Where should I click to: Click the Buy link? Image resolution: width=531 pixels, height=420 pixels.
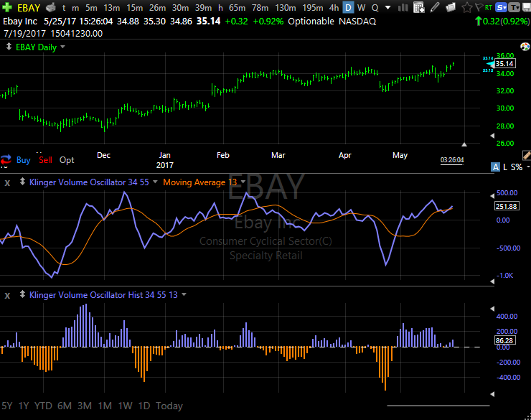pyautogui.click(x=24, y=160)
